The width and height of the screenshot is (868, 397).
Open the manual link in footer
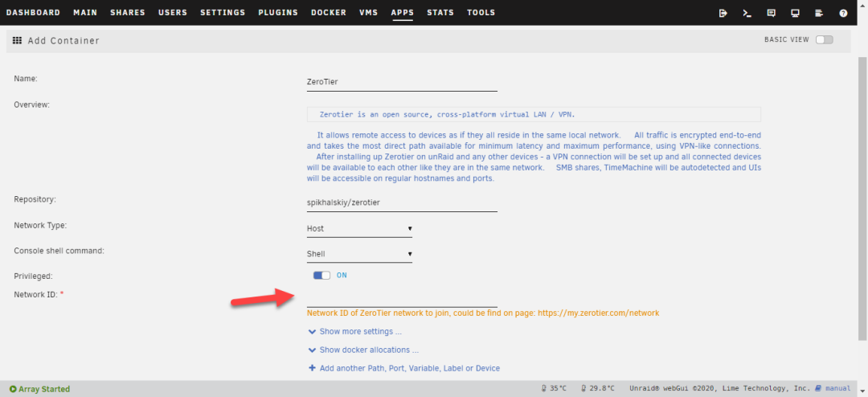[837, 389]
